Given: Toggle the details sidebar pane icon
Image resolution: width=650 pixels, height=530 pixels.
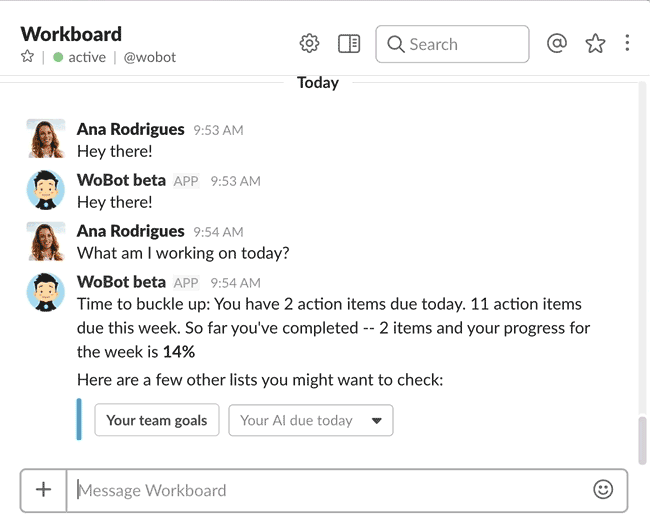Looking at the screenshot, I should pyautogui.click(x=349, y=44).
